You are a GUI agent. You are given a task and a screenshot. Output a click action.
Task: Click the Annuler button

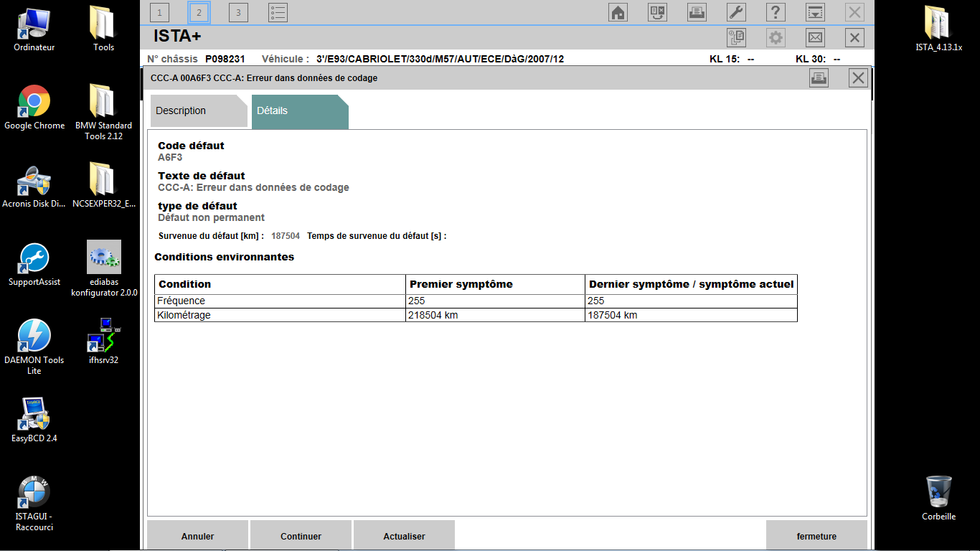tap(198, 536)
